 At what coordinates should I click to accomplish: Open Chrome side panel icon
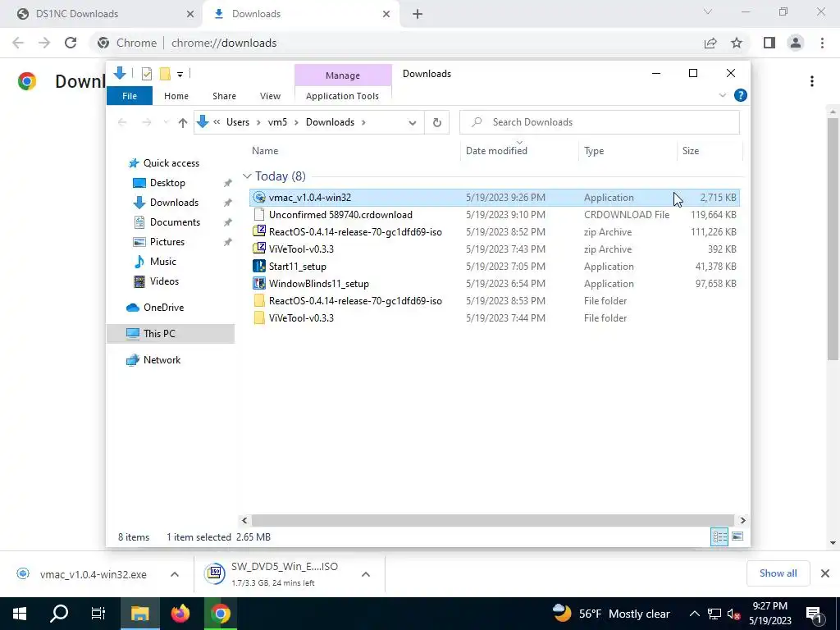point(769,43)
